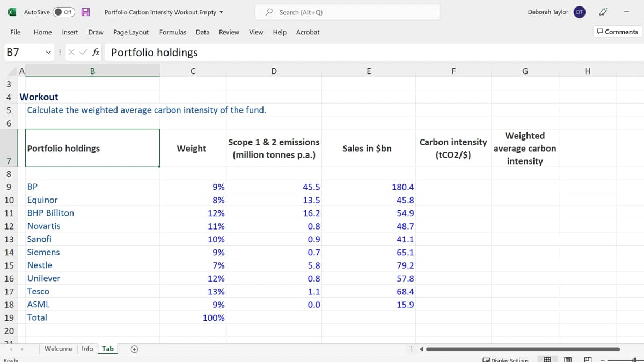This screenshot has height=362, width=644.
Task: Select the Novartis weight 11% cell
Action: click(x=193, y=226)
